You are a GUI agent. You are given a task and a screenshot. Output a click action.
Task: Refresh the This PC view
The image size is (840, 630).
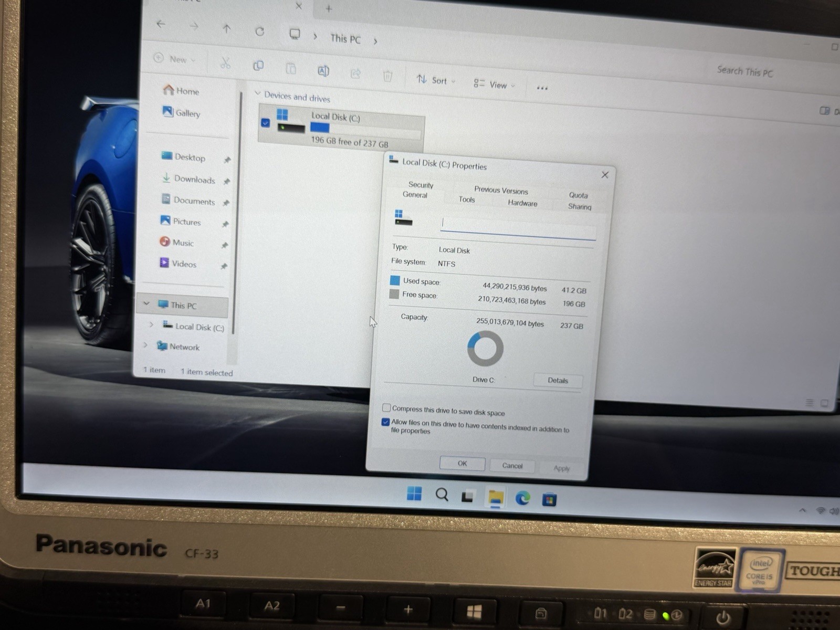click(259, 31)
